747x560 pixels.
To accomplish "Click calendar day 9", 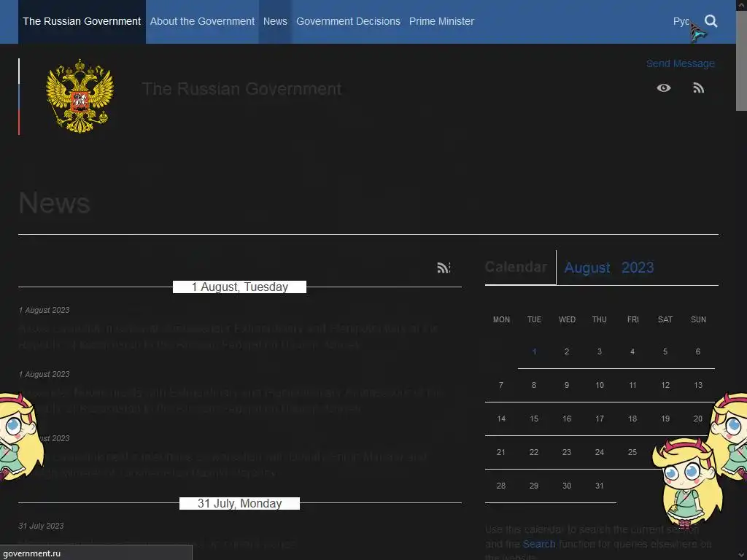I will click(x=566, y=385).
